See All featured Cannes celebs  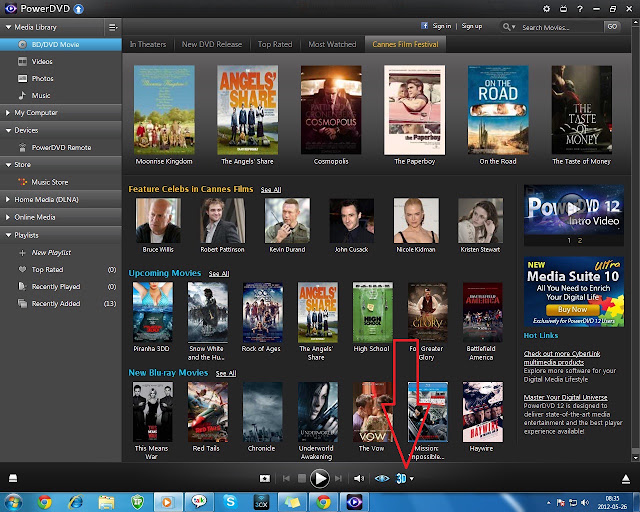pos(271,190)
